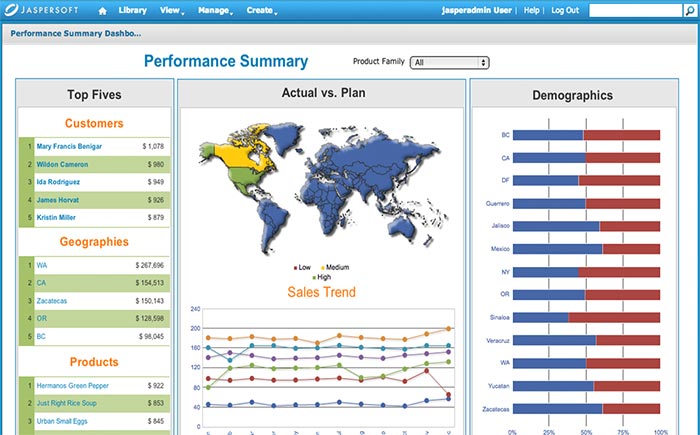Click the Veracruz label in Demographics

[x=498, y=340]
